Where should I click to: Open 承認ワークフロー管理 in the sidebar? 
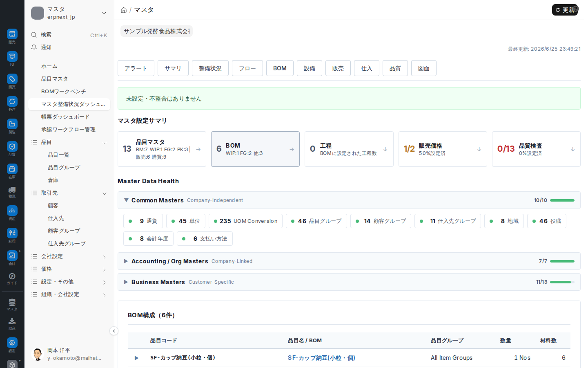click(69, 130)
